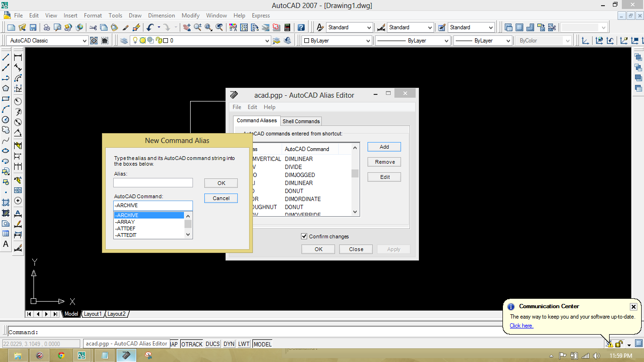Switch to the Shell Commands tab
The width and height of the screenshot is (644, 362).
[301, 121]
